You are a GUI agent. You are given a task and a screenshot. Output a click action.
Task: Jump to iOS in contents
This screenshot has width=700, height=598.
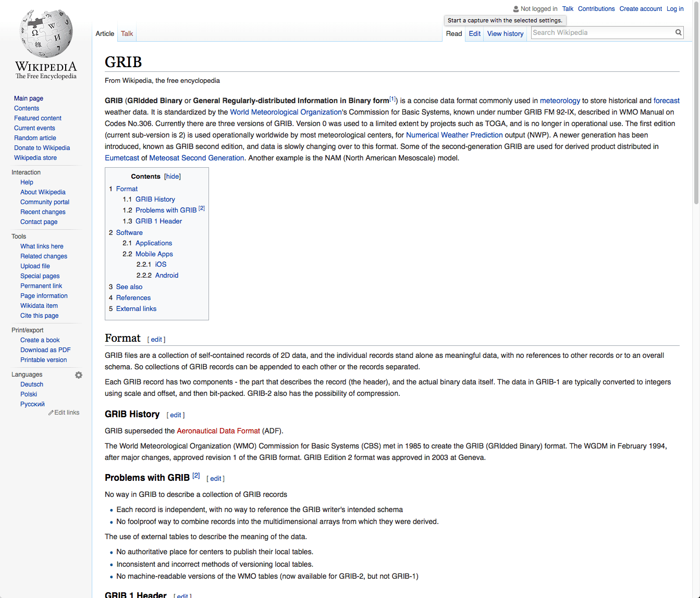coord(161,265)
